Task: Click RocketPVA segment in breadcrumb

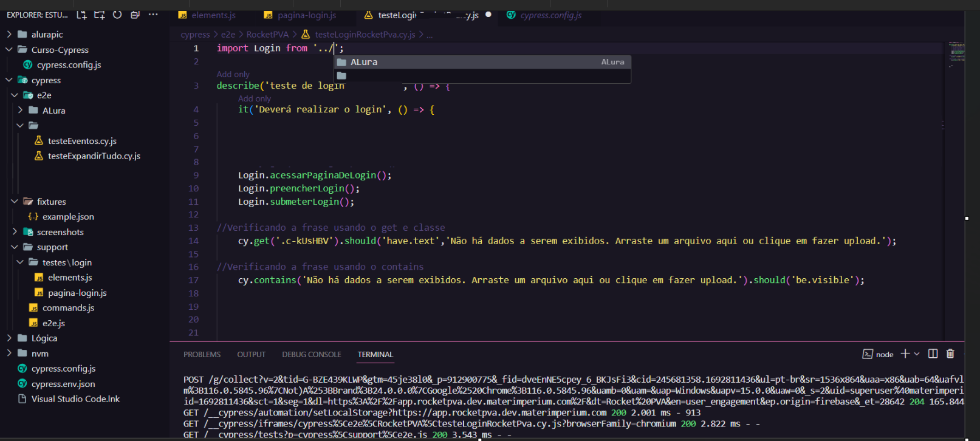Action: [x=267, y=35]
